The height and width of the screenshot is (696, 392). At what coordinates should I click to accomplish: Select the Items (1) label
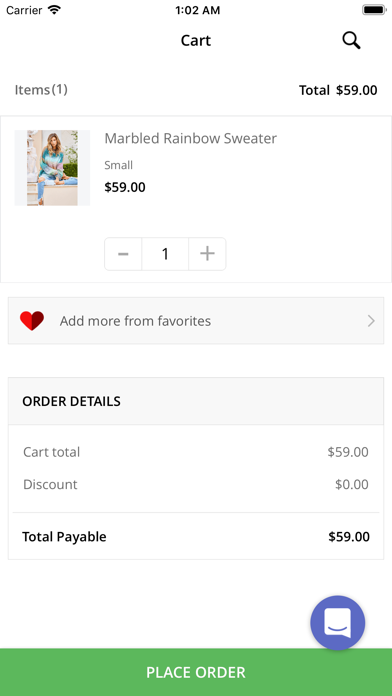click(41, 90)
